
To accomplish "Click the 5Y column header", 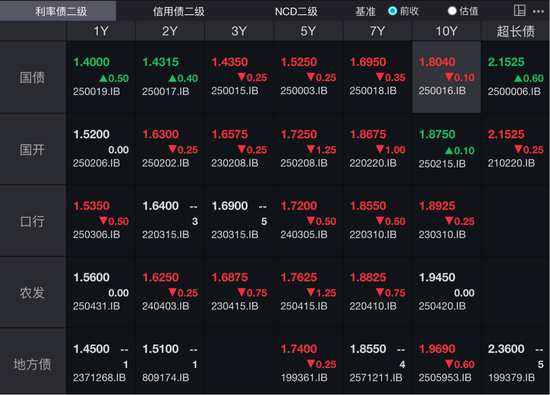I will (308, 31).
